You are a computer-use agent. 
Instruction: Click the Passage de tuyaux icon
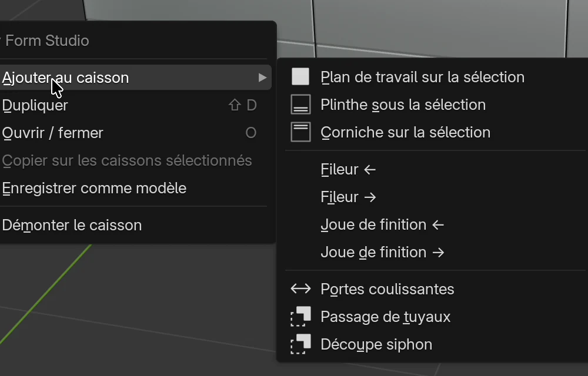300,317
